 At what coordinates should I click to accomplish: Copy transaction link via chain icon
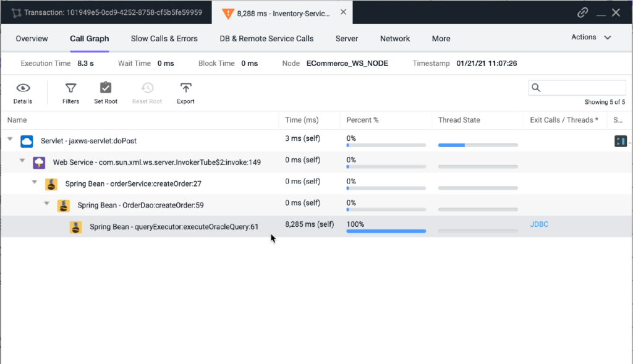pos(582,12)
